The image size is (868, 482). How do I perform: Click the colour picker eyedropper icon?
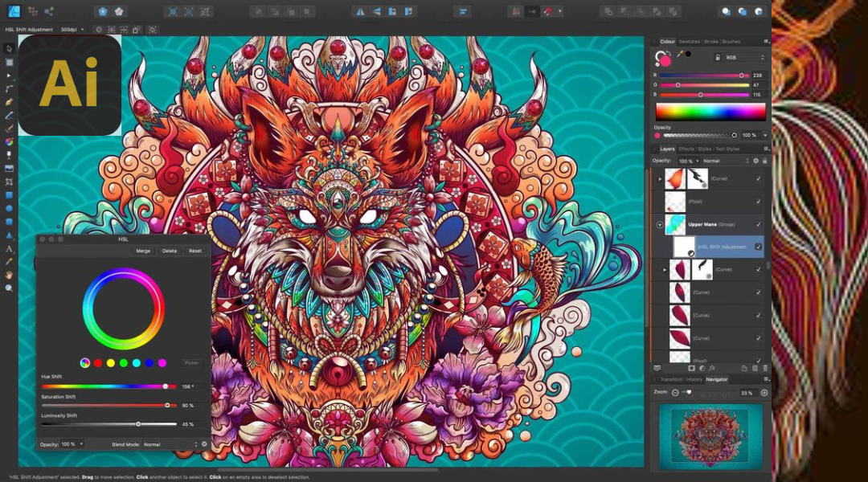680,55
